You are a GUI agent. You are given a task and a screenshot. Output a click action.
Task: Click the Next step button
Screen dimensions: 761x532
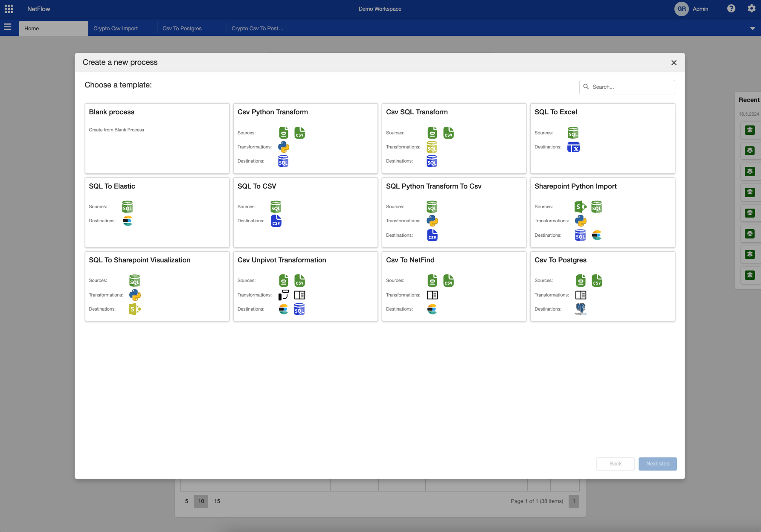coord(657,464)
